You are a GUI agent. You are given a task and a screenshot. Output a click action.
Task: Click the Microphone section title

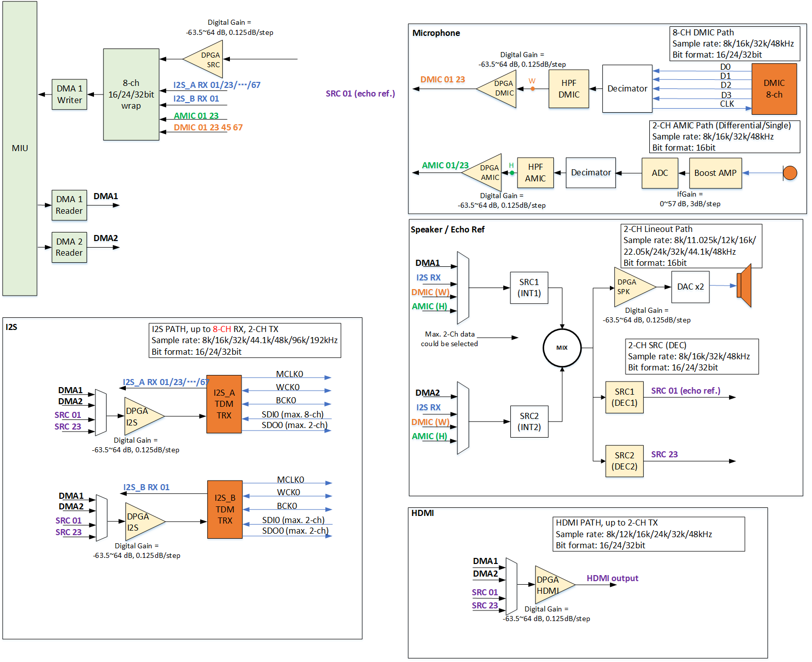pos(436,33)
